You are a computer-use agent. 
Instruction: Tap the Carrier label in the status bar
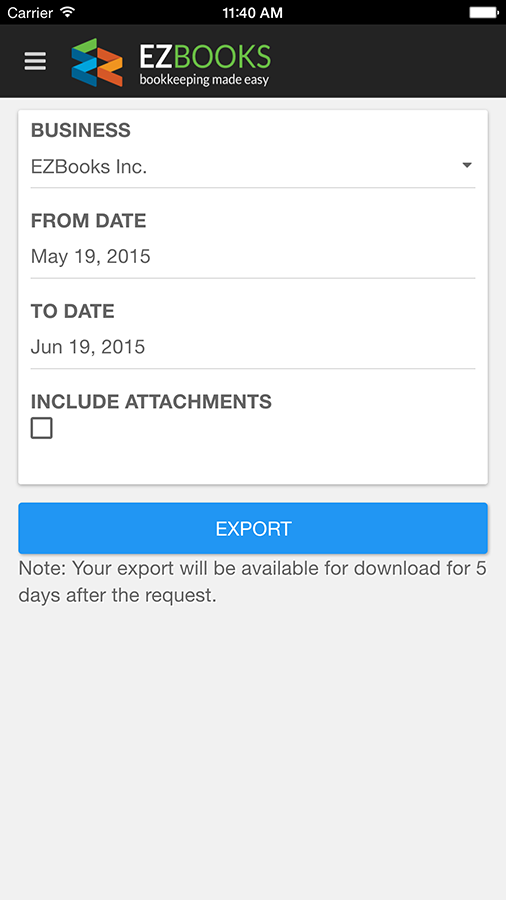[x=31, y=12]
